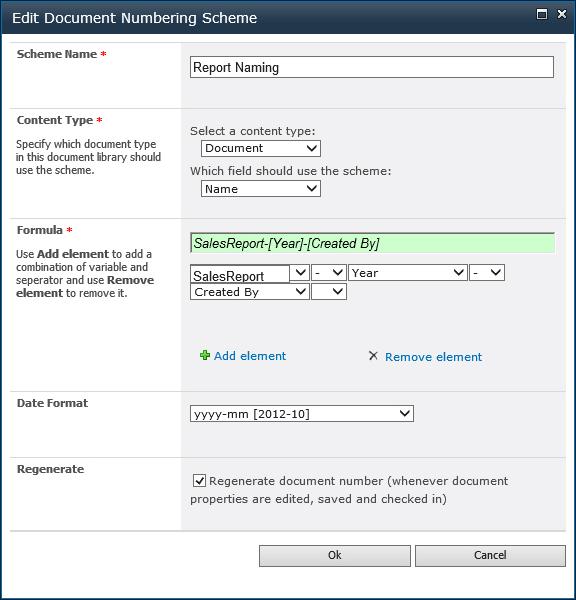Maximize the Edit Document Numbering Scheme dialog
576x600 pixels.
542,15
